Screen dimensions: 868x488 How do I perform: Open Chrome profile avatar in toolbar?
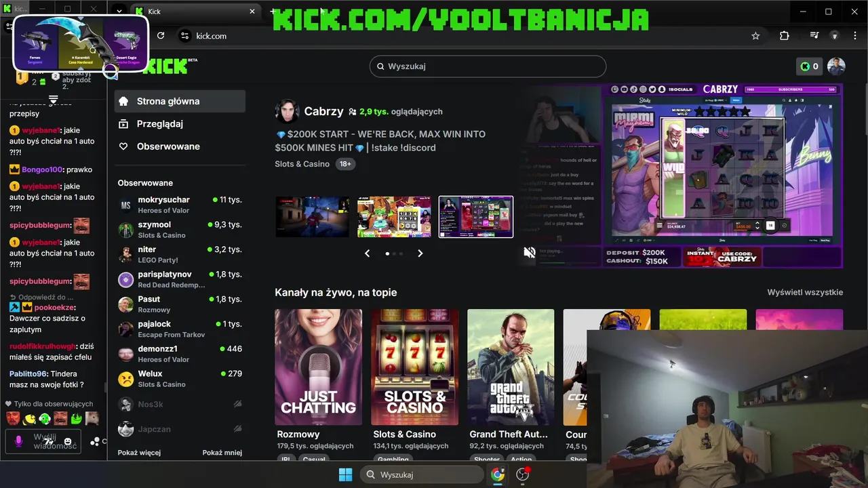coord(835,35)
